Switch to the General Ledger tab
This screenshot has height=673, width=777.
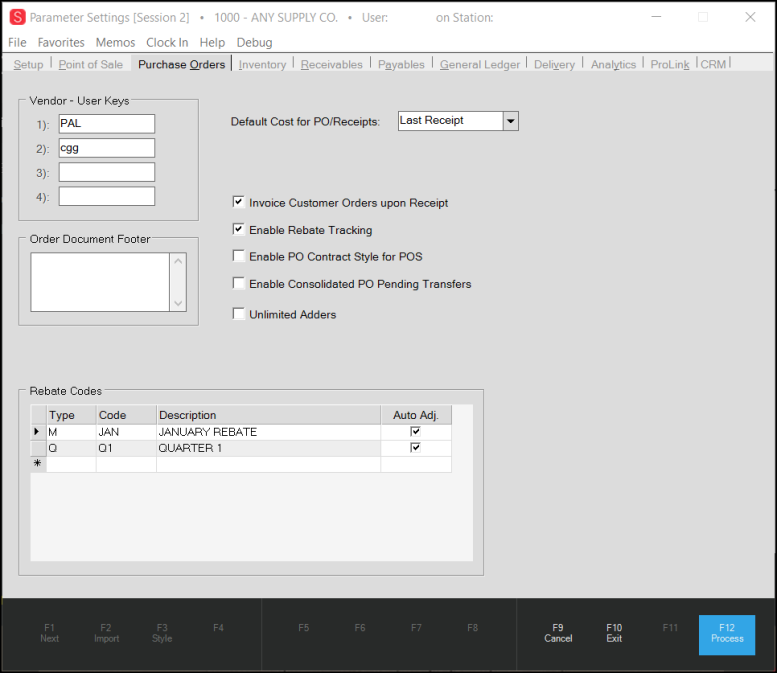tap(480, 64)
